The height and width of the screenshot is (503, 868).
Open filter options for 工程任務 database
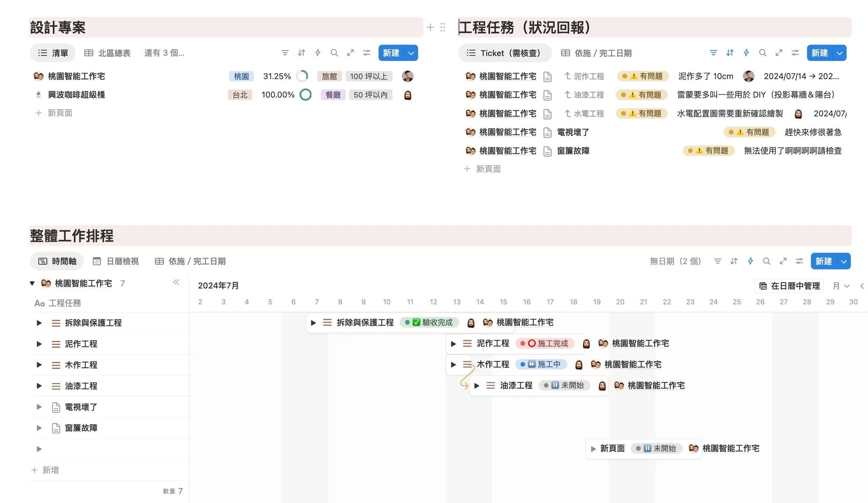click(x=714, y=53)
